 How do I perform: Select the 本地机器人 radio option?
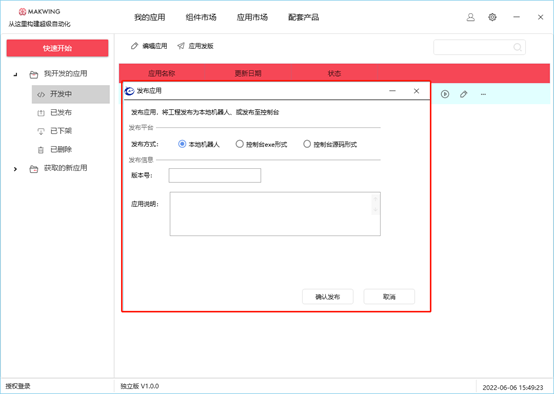point(182,144)
